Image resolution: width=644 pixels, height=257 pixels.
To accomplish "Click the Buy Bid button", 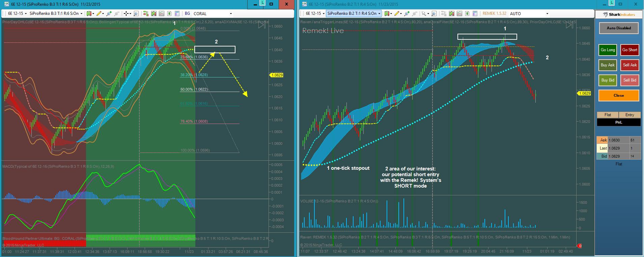I will (x=608, y=80).
